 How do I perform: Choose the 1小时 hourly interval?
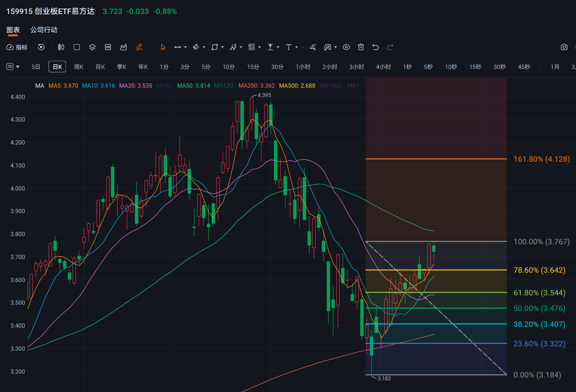pyautogui.click(x=303, y=67)
